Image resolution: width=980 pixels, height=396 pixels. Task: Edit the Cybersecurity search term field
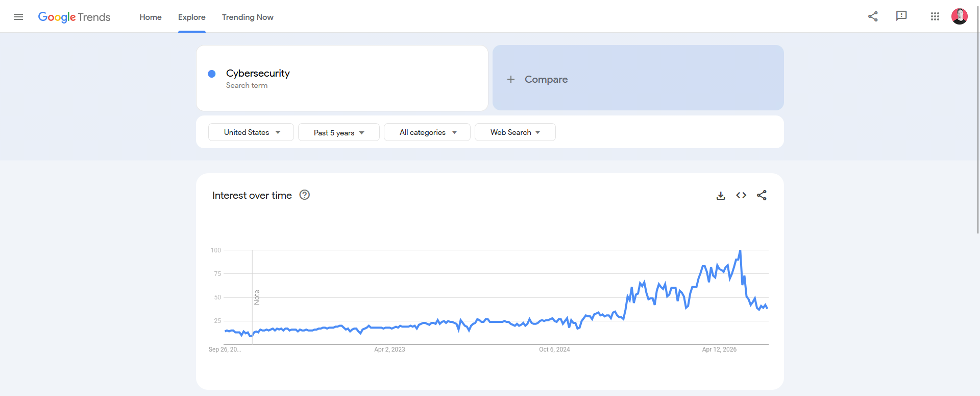[x=342, y=78]
